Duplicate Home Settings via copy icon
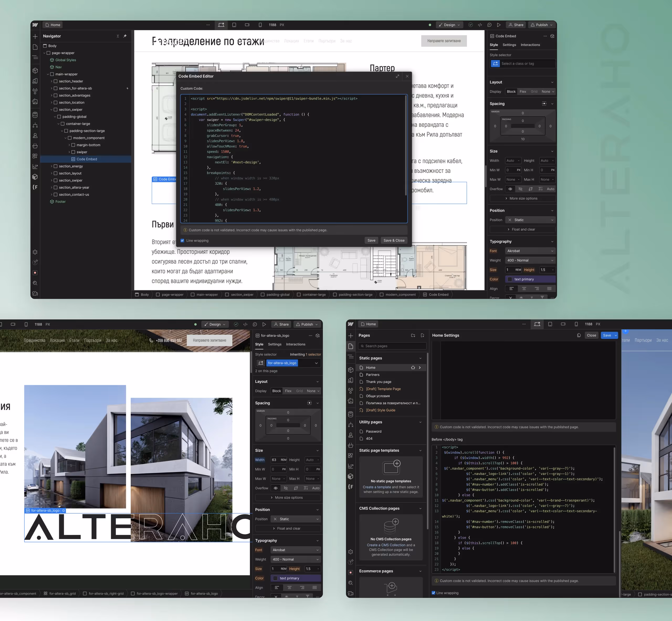Image resolution: width=672 pixels, height=621 pixels. 579,335
